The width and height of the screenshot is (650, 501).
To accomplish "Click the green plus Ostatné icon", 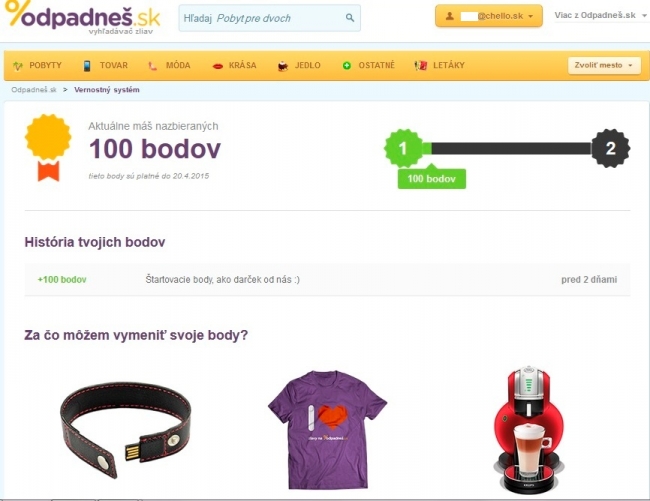I will point(347,65).
